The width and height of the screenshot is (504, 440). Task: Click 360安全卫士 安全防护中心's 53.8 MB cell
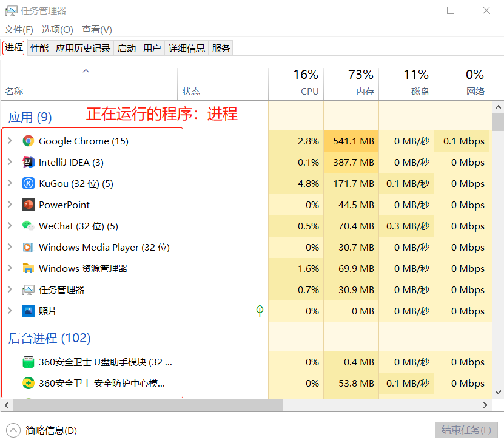[x=351, y=383]
